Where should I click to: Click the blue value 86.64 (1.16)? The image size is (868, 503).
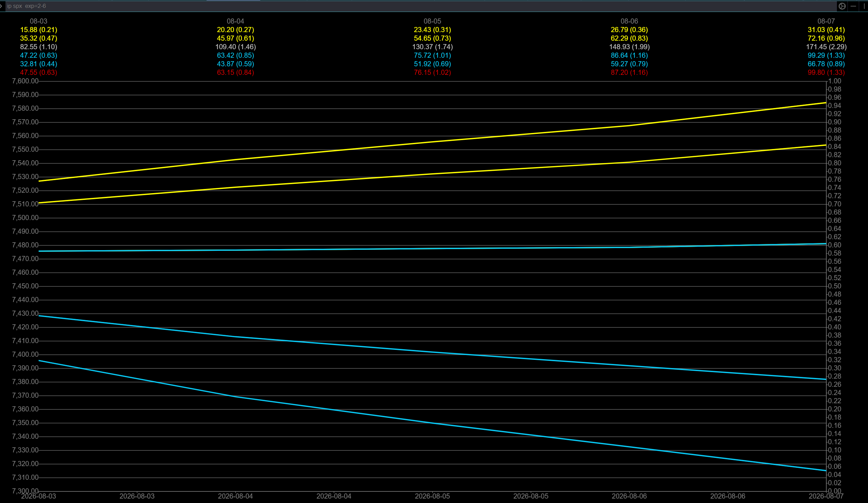click(630, 55)
